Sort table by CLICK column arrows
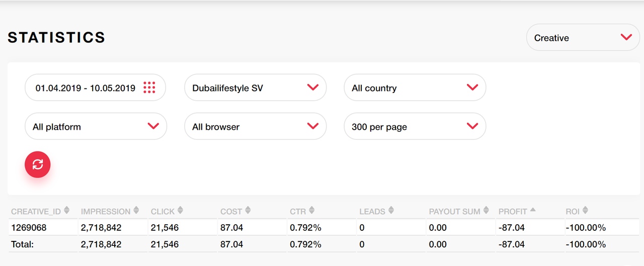The height and width of the screenshot is (266, 644). 181,211
